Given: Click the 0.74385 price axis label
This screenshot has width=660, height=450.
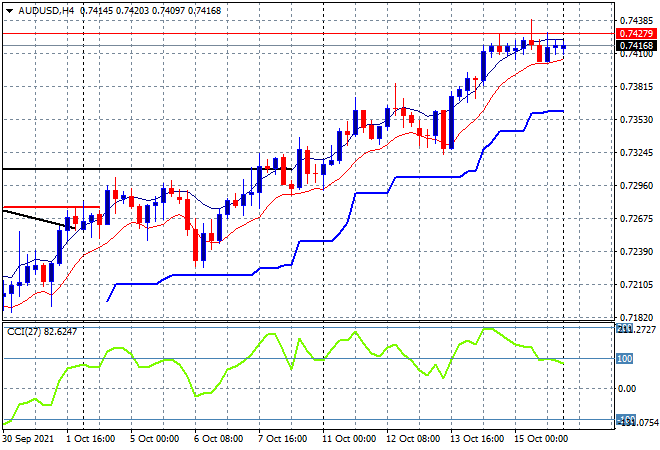Looking at the screenshot, I should pyautogui.click(x=636, y=20).
